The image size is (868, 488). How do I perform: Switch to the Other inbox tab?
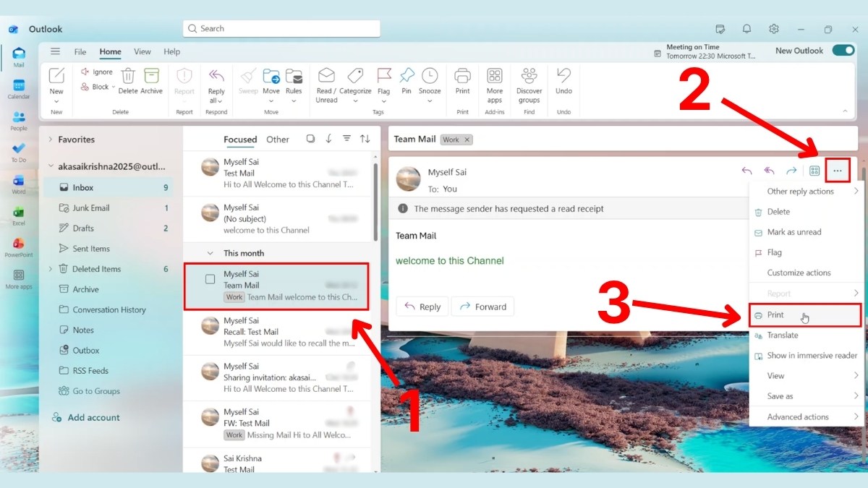click(278, 140)
